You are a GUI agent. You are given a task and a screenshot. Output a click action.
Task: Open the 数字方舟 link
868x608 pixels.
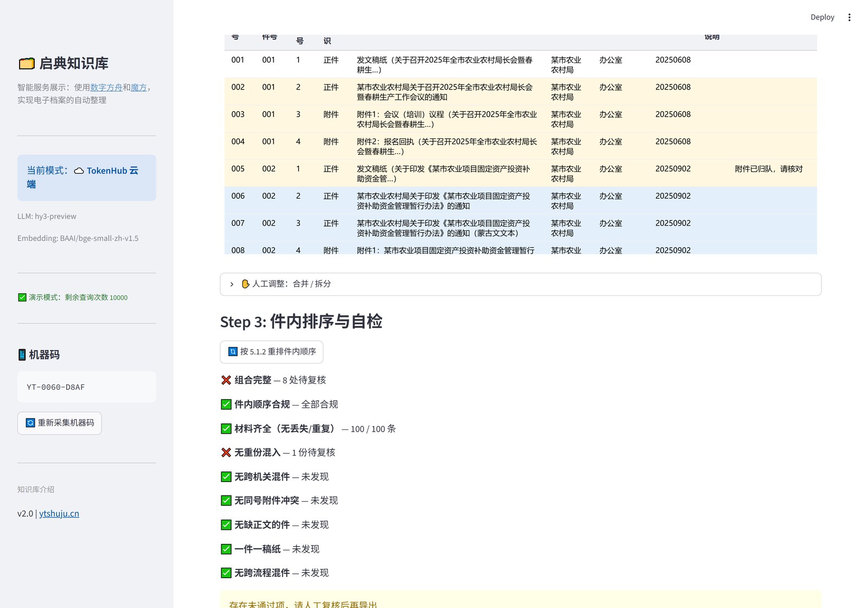(x=106, y=87)
